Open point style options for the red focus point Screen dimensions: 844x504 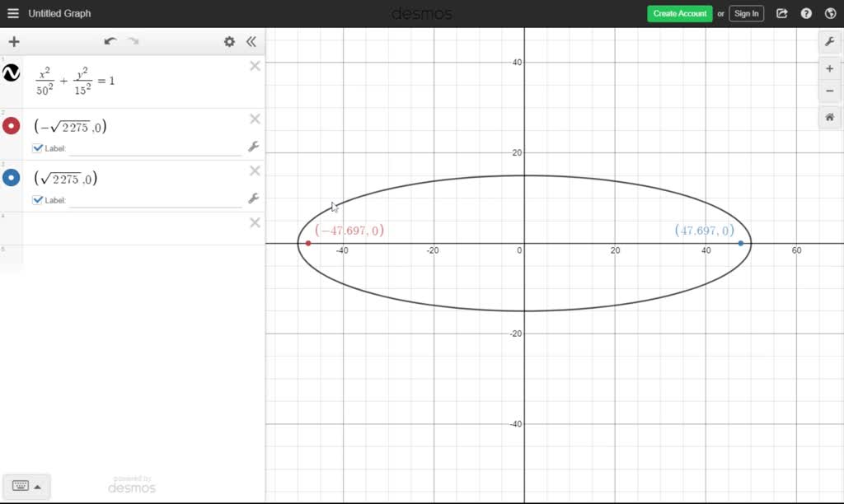(255, 146)
